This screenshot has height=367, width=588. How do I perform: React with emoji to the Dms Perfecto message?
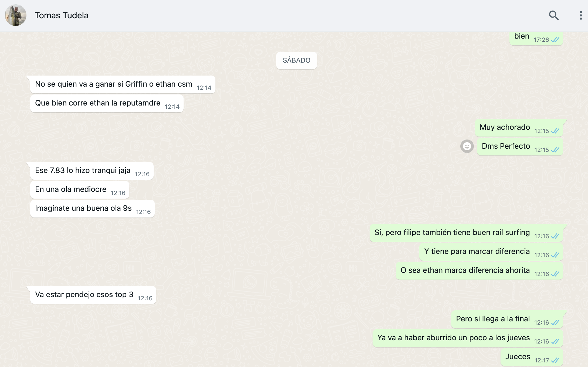[467, 146]
